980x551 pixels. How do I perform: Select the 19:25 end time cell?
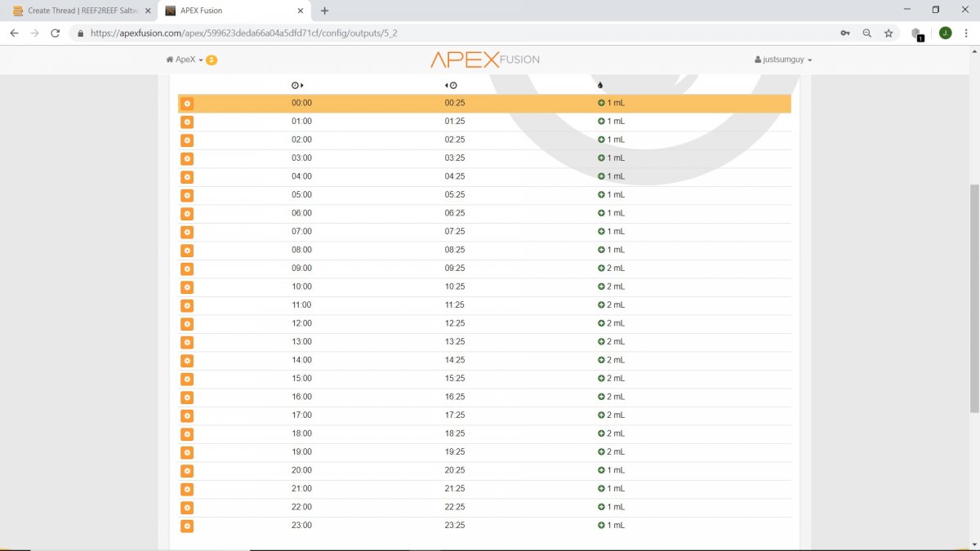[x=455, y=452]
